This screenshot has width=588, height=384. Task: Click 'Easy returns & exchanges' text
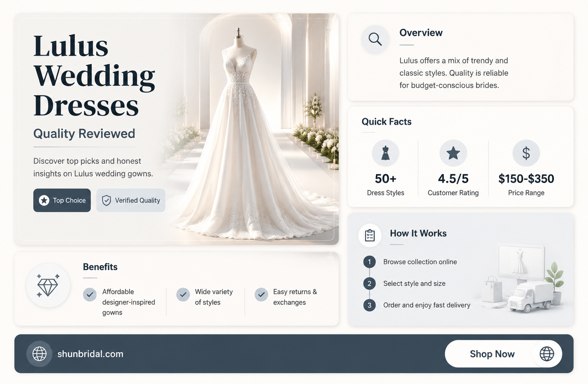pos(295,297)
